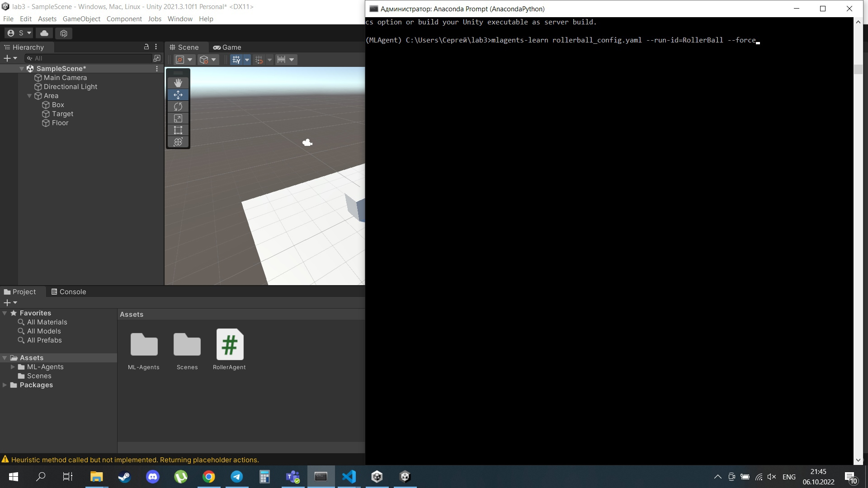Viewport: 868px width, 488px height.
Task: Open Visual Studio Code from taskbar
Action: tap(349, 476)
